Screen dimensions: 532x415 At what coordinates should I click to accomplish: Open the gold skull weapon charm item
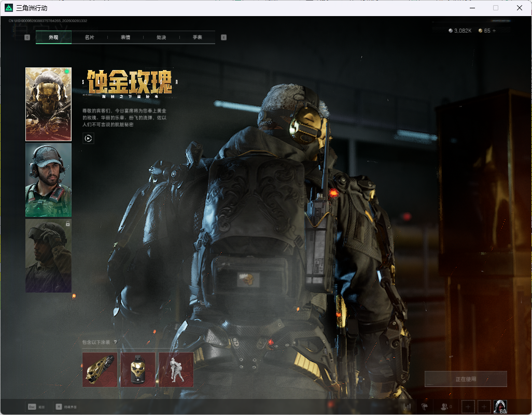click(100, 369)
